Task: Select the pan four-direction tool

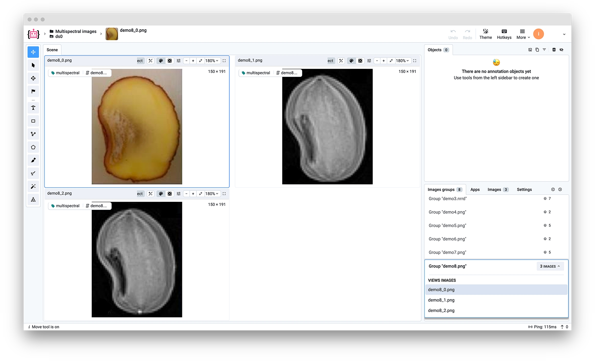Action: pyautogui.click(x=33, y=78)
